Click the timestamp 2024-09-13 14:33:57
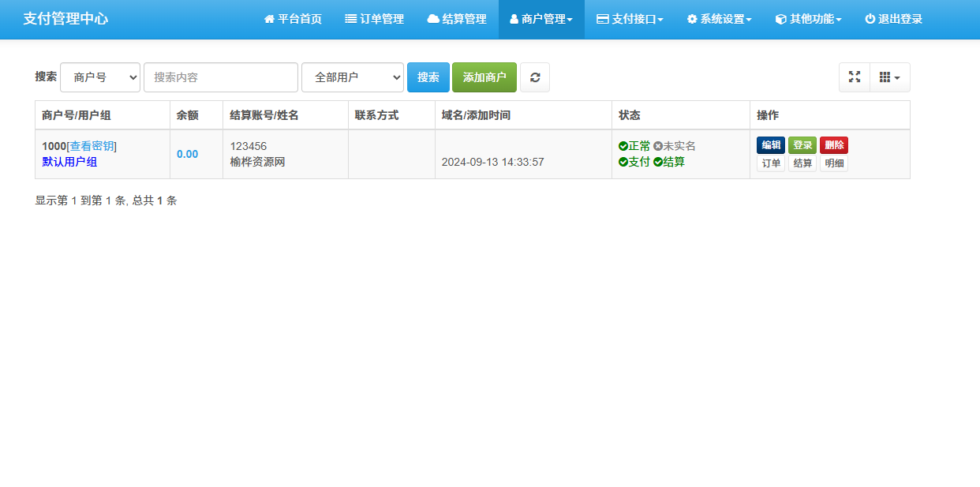 click(x=492, y=162)
